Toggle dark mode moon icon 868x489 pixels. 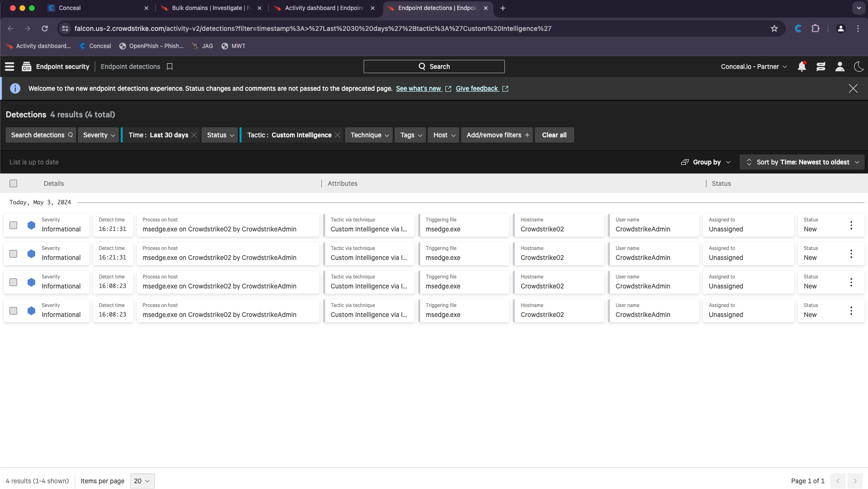coord(858,67)
